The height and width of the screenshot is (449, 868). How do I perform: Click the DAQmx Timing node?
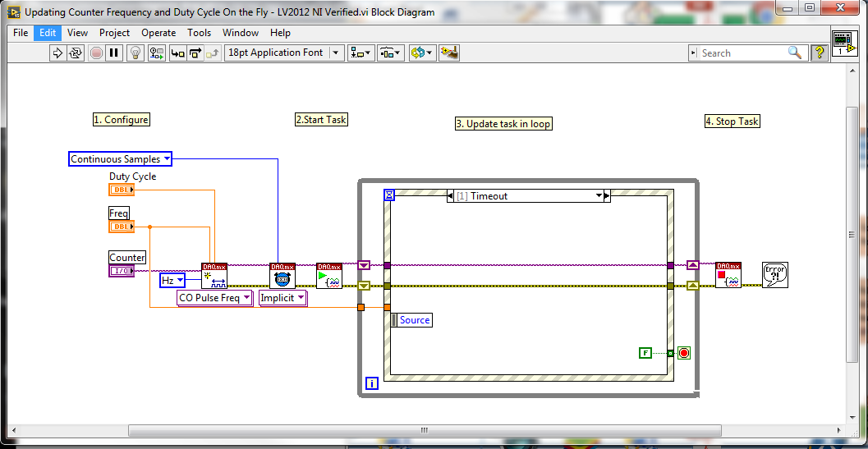282,276
